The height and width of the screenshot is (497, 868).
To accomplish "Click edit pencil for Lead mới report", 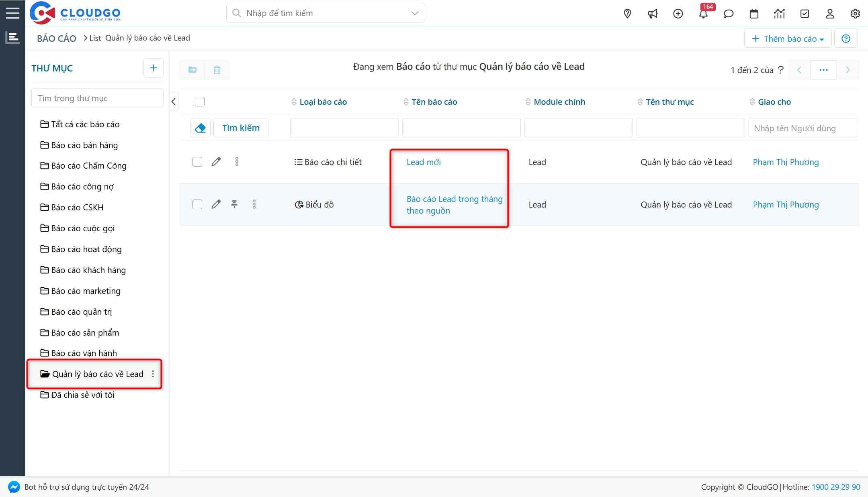I will (216, 162).
